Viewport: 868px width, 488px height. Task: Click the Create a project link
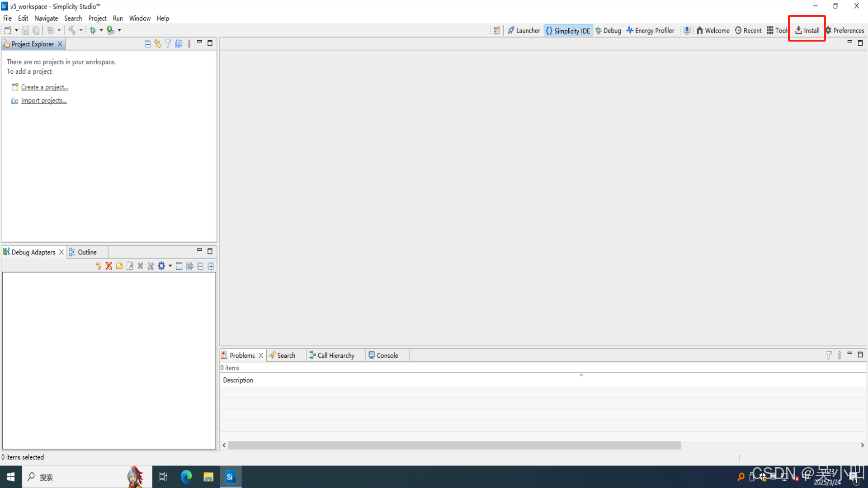44,87
